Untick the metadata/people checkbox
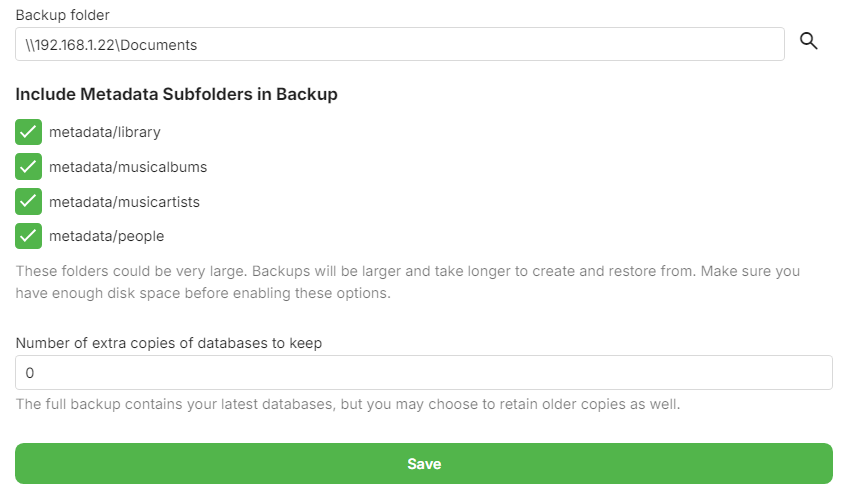This screenshot has width=867, height=502. tap(29, 237)
